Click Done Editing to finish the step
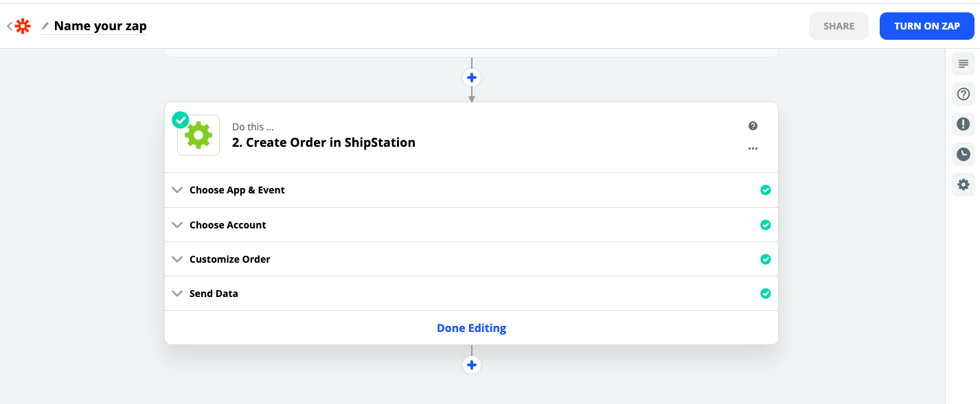Viewport: 980px width, 404px height. pos(472,328)
